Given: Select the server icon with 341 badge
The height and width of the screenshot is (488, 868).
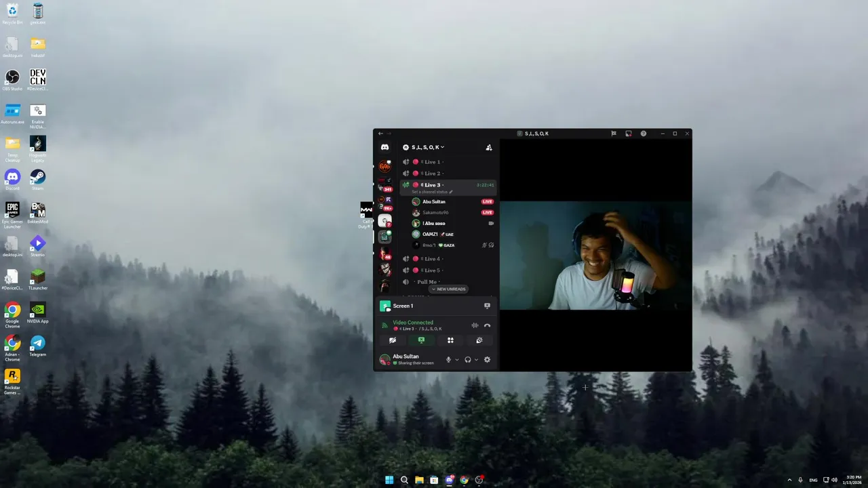Looking at the screenshot, I should tap(384, 185).
